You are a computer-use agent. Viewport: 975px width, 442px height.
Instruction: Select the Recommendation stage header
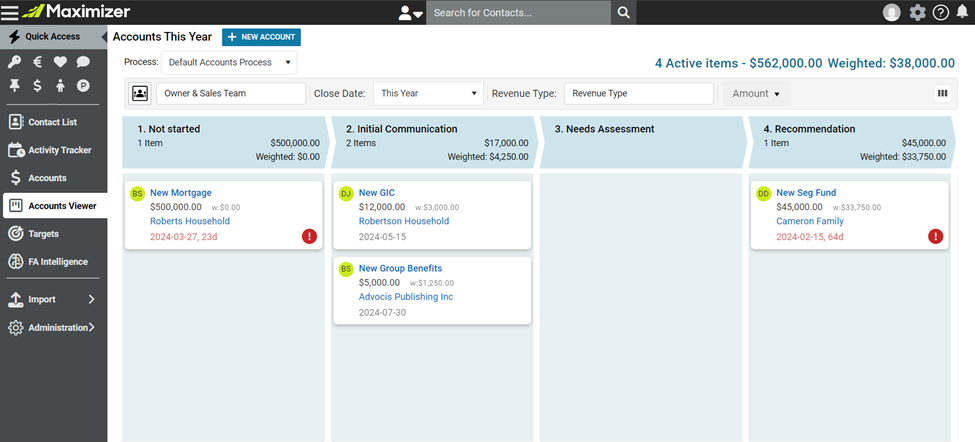click(850, 142)
